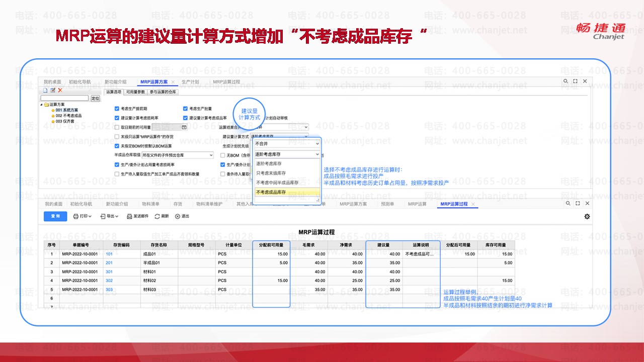644x362 pixels.
Task: Select 001 系统方案 in the tree
Action: click(67, 110)
